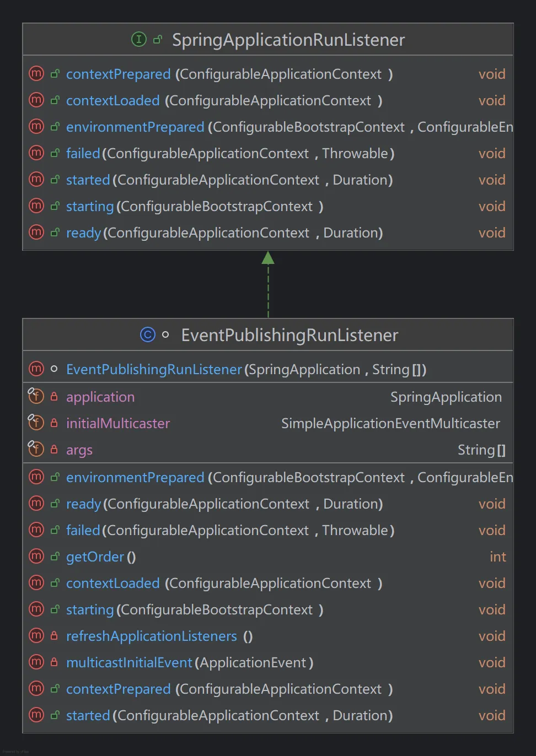Viewport: 536px width, 756px height.
Task: Click method icon of contextPrepared in SpringApplicationRunListener
Action: tap(36, 74)
